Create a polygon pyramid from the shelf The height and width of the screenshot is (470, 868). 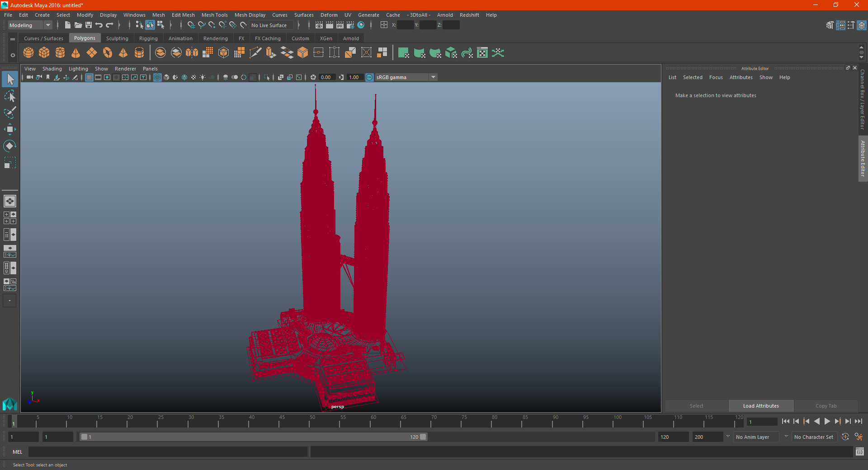click(123, 53)
